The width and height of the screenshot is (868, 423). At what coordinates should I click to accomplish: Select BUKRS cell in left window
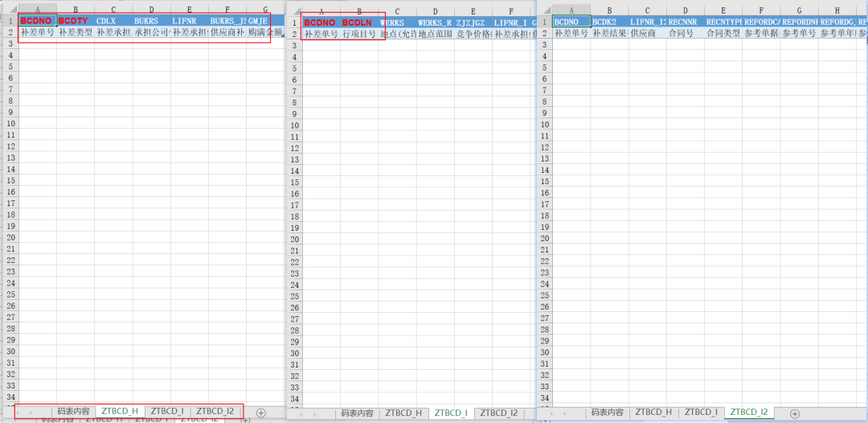151,21
